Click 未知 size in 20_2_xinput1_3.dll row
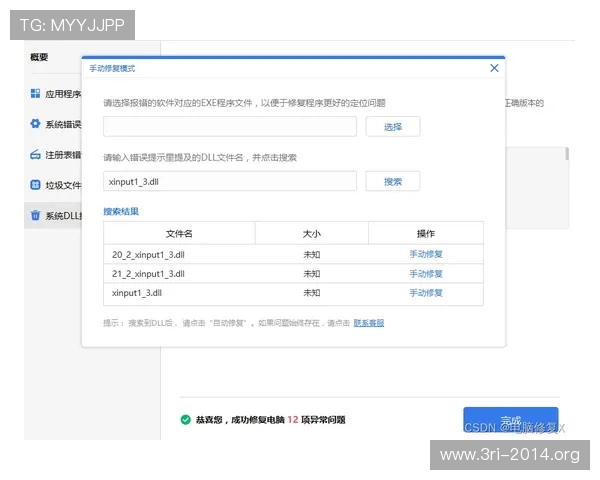 pyautogui.click(x=311, y=255)
